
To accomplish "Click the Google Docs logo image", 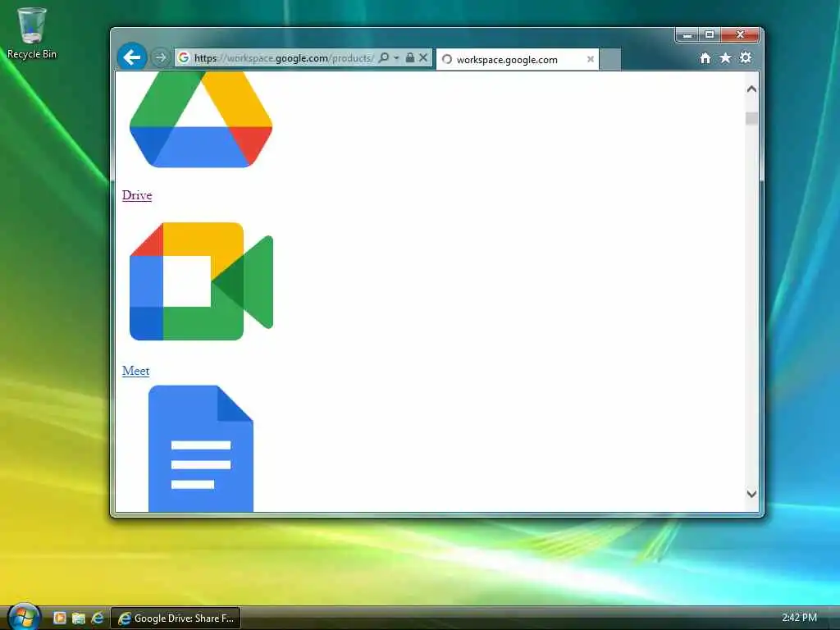I will coord(201,449).
